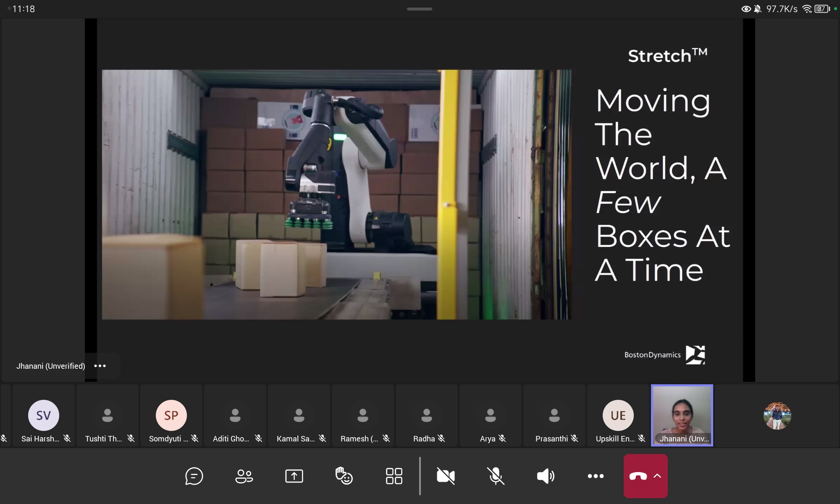Select Radha participant tile
Viewport: 840px width, 504px height.
427,415
